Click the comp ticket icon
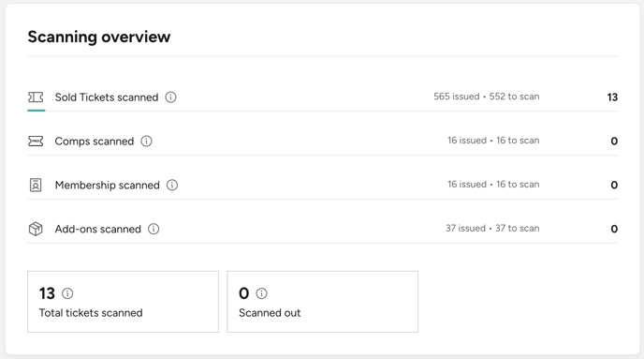 coord(36,141)
